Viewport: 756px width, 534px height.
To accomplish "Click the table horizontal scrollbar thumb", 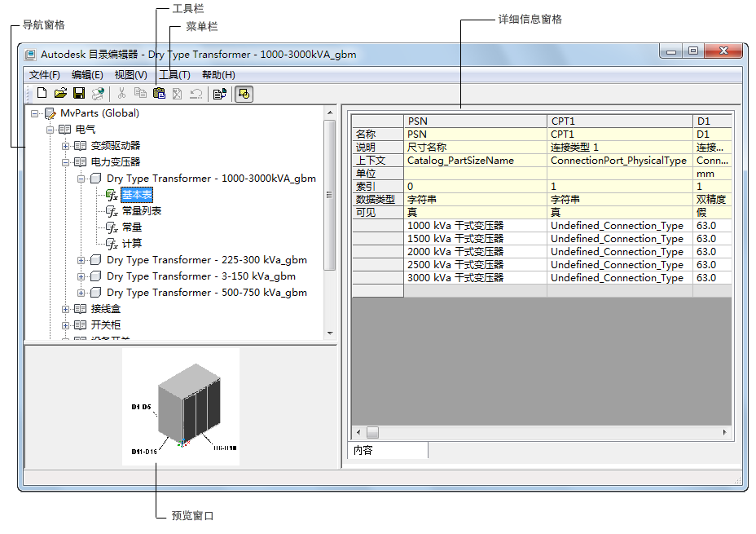I will coord(372,432).
